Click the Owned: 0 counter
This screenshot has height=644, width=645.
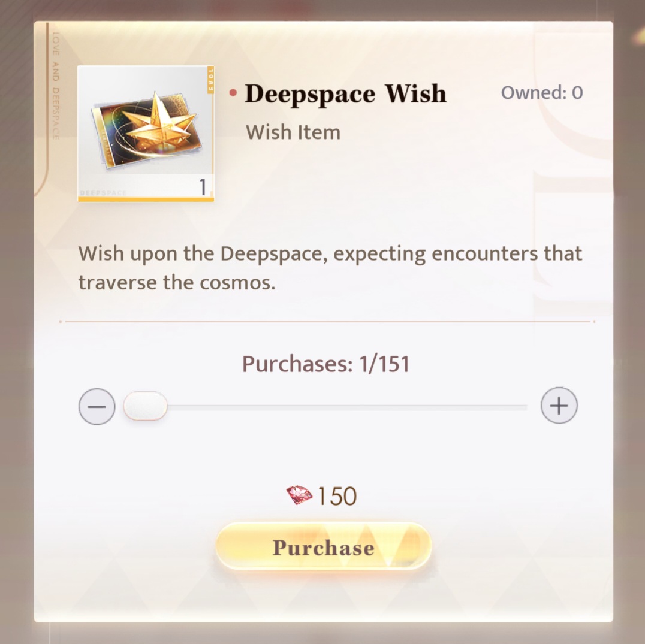click(x=542, y=93)
